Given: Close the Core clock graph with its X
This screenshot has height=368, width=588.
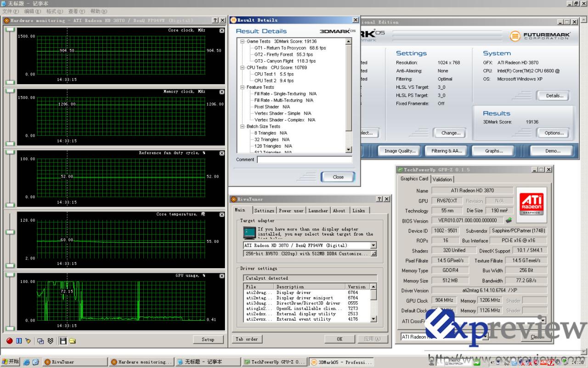Looking at the screenshot, I should point(222,31).
